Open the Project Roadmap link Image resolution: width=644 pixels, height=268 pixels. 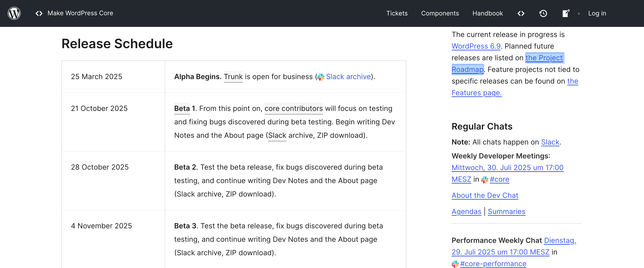tap(544, 58)
